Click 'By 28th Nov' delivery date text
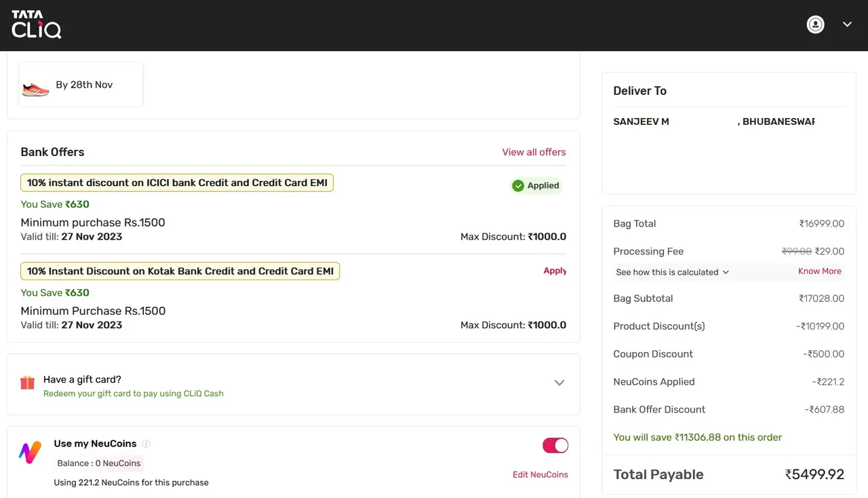Viewport: 868px width, 498px height. tap(84, 85)
